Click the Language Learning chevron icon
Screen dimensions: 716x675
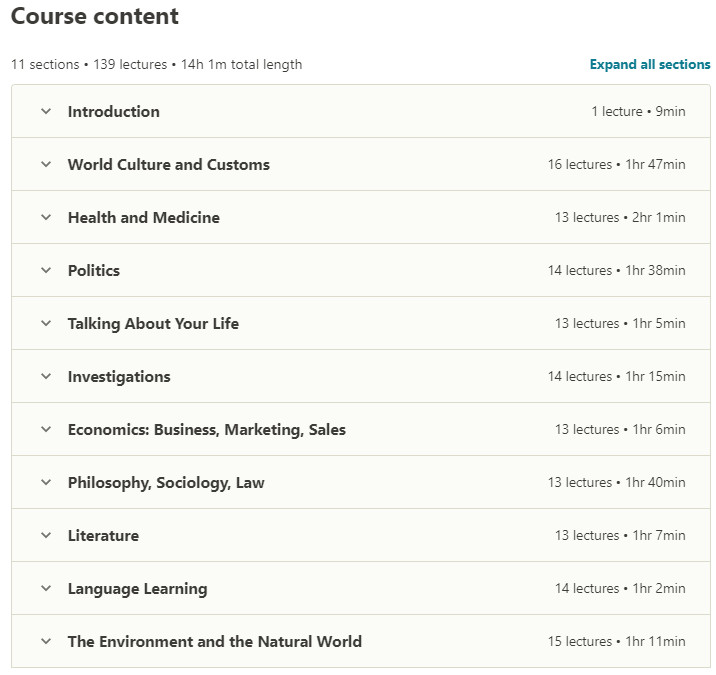click(x=45, y=589)
